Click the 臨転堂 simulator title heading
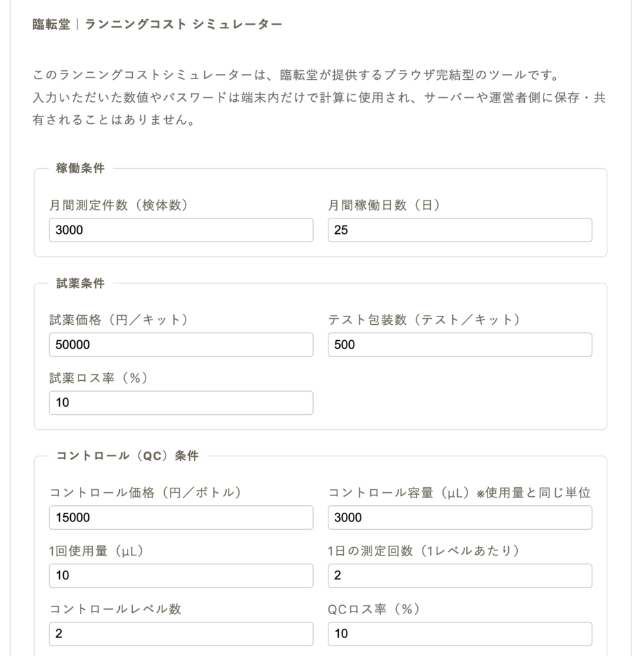This screenshot has width=644, height=656. point(155,24)
